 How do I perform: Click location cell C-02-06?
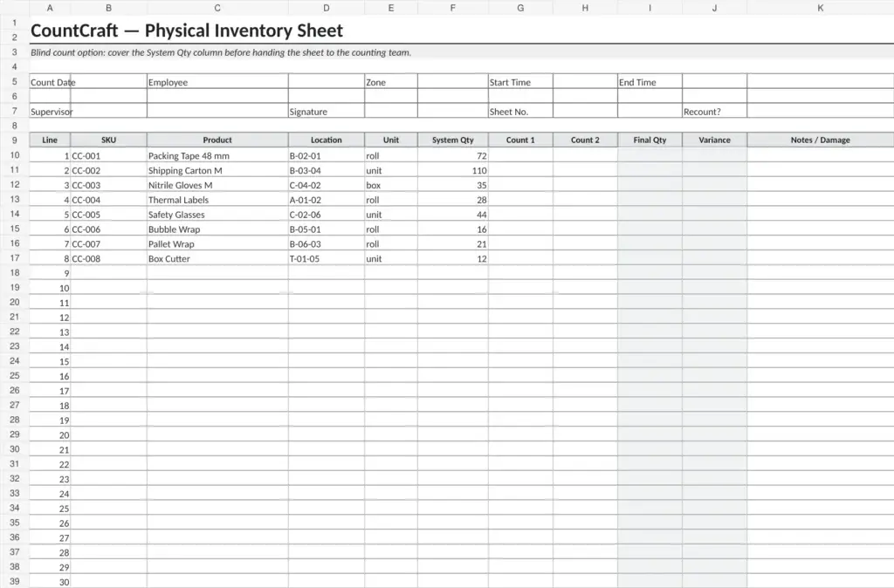click(327, 215)
